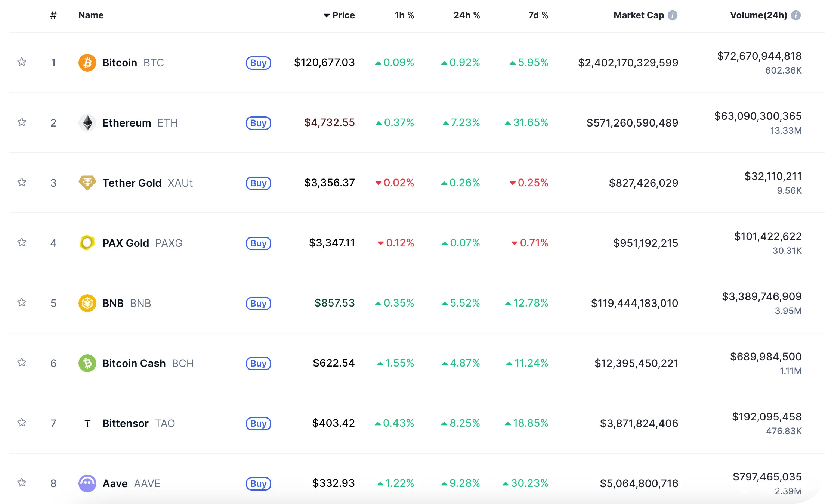Click the Bitcoin Cash BCH logo
This screenshot has height=504, width=825.
[x=87, y=363]
